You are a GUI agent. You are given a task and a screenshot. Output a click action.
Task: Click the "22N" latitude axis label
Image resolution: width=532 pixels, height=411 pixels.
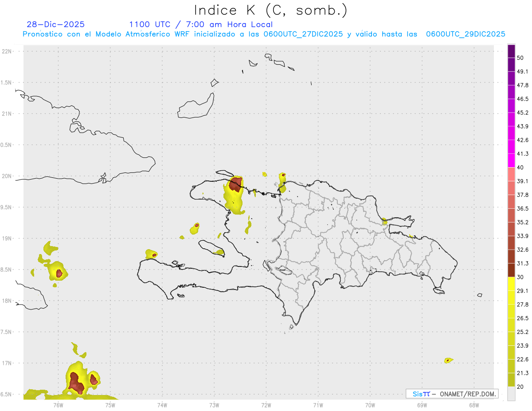7,51
